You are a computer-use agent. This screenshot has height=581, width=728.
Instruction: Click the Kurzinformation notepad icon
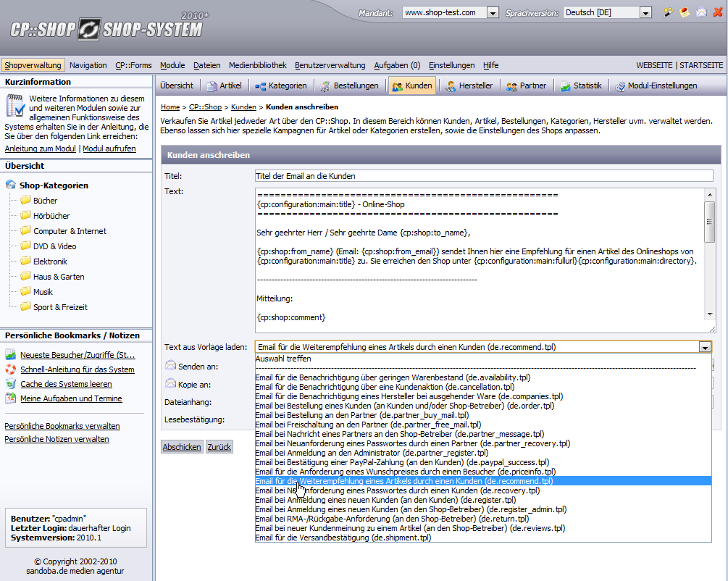(15, 105)
